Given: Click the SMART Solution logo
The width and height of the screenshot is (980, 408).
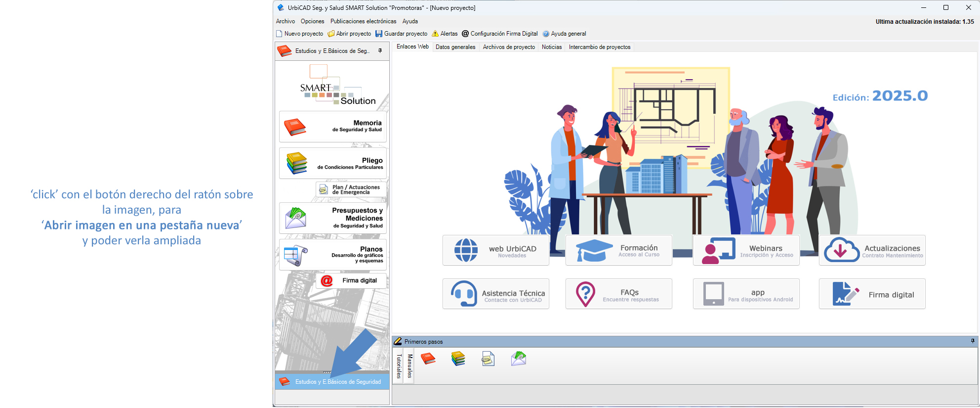Looking at the screenshot, I should (x=338, y=85).
